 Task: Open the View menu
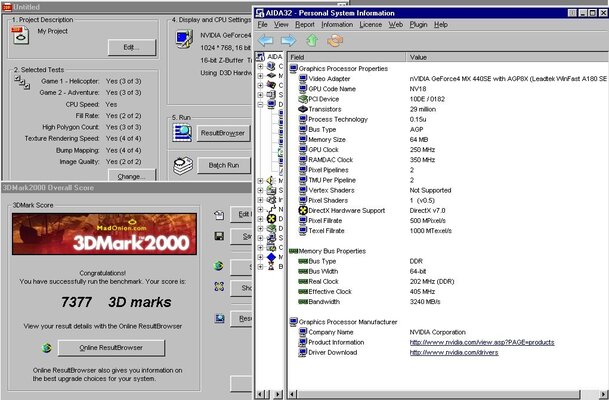[281, 24]
